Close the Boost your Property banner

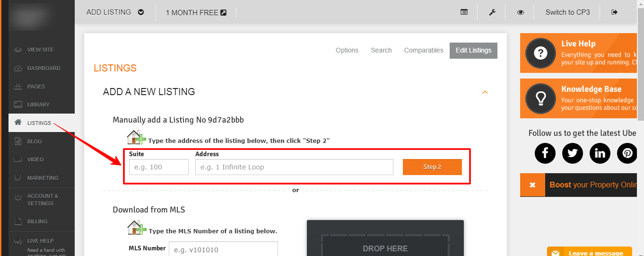tap(532, 185)
